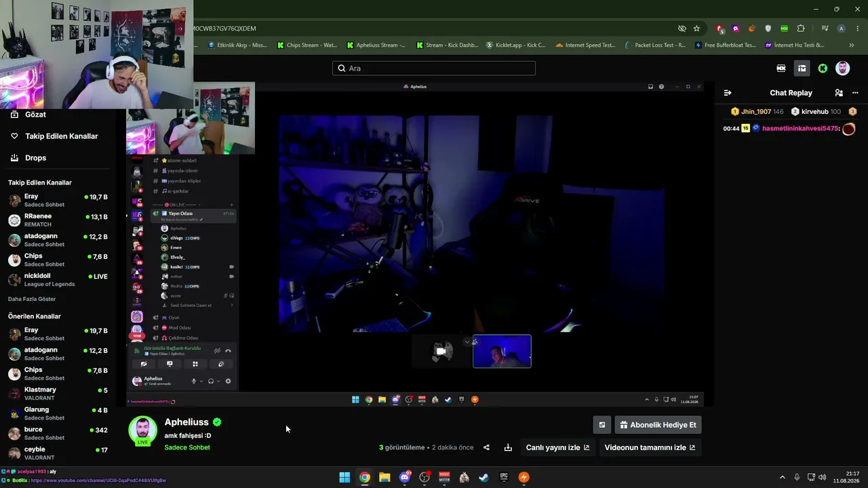This screenshot has height=488, width=868.
Task: Open Chrome three-dot menu
Action: coord(858,28)
